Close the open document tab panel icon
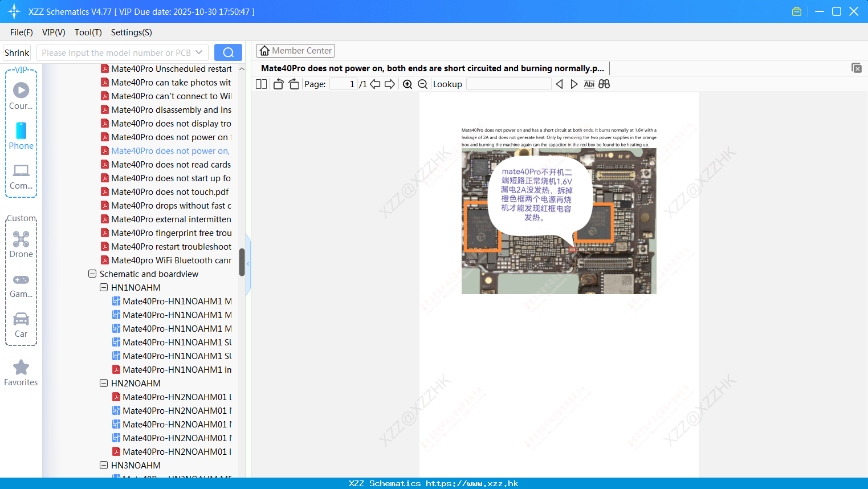Screen dimensions: 868x489 point(857,68)
